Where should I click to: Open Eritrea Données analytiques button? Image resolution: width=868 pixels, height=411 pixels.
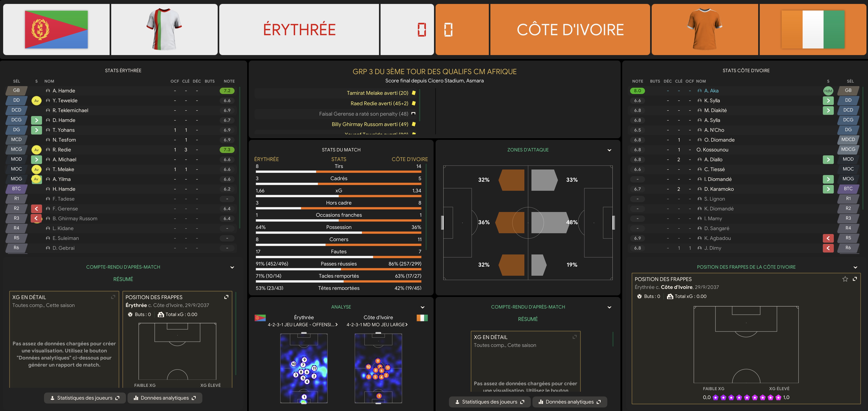click(x=165, y=398)
